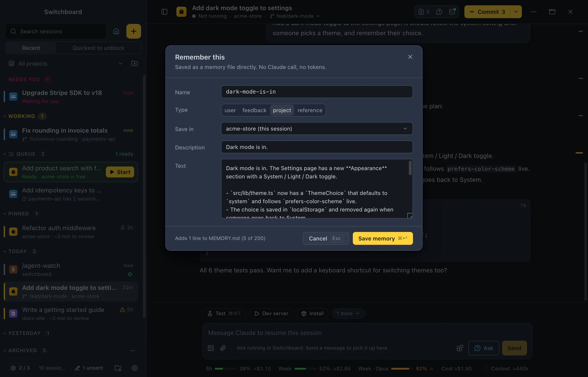Click the acme-store bag icon in the header
The height and width of the screenshot is (377, 588).
[x=181, y=12]
